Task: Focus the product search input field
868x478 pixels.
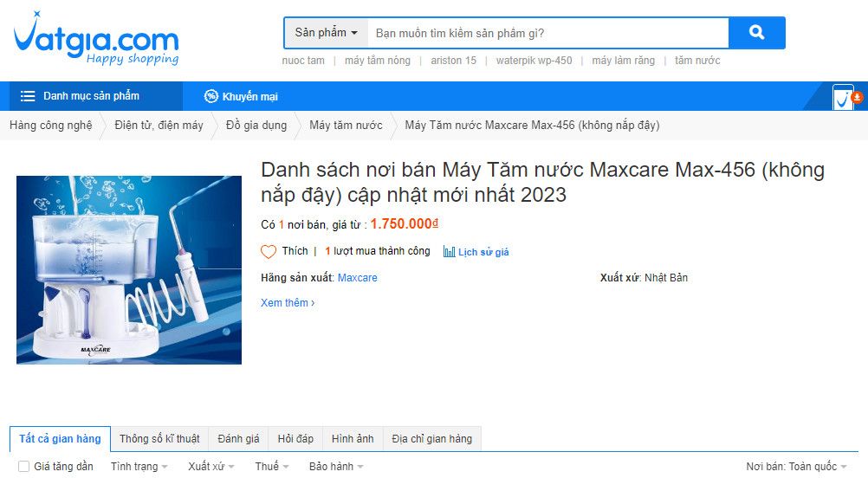Action: pyautogui.click(x=548, y=33)
